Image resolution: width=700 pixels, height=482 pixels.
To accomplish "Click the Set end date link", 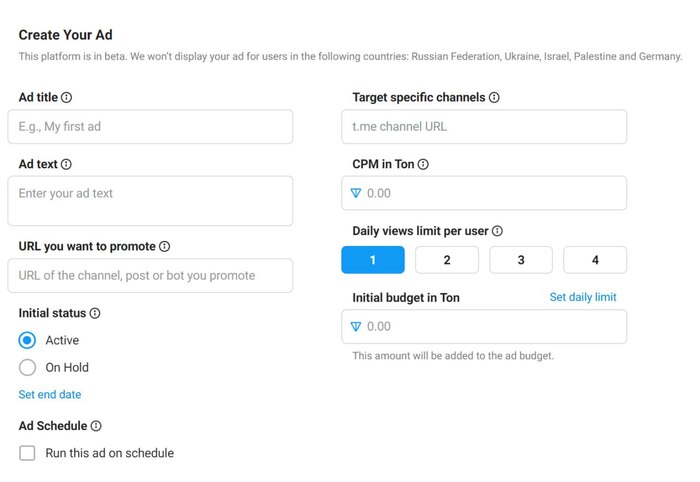I will click(x=50, y=395).
